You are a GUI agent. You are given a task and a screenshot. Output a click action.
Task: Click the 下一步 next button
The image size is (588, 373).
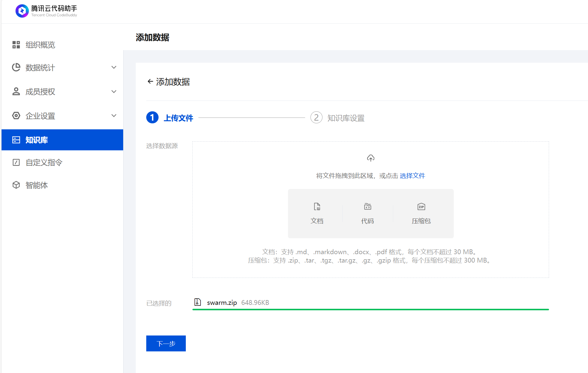[166, 343]
